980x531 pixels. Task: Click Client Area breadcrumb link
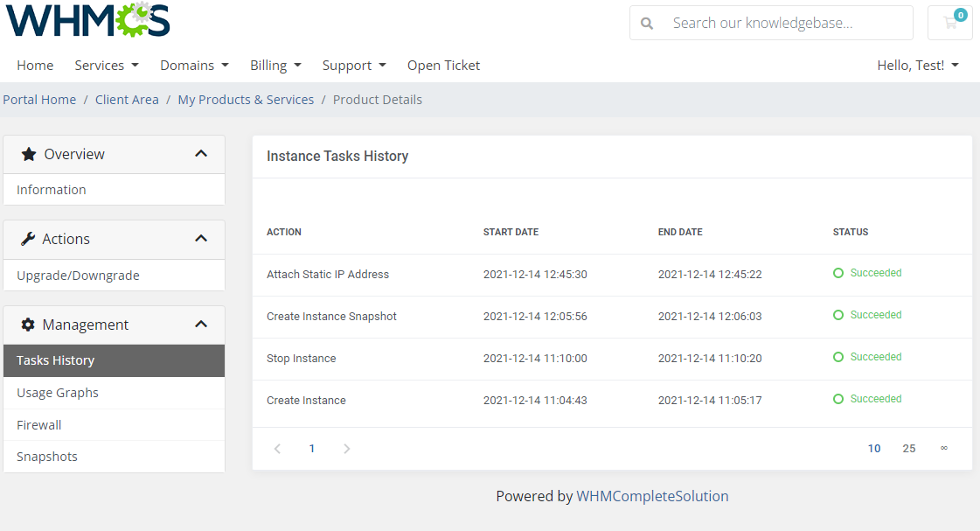click(127, 100)
